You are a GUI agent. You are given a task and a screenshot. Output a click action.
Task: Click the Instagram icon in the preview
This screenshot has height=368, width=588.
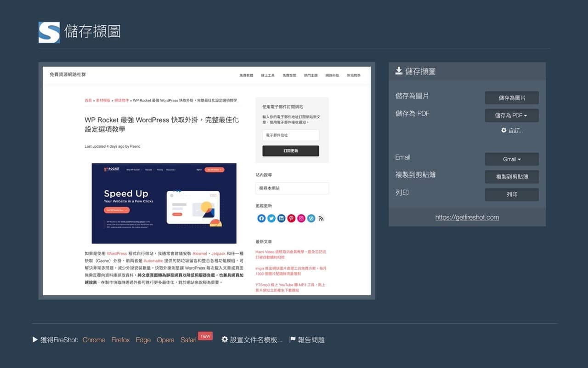click(301, 218)
